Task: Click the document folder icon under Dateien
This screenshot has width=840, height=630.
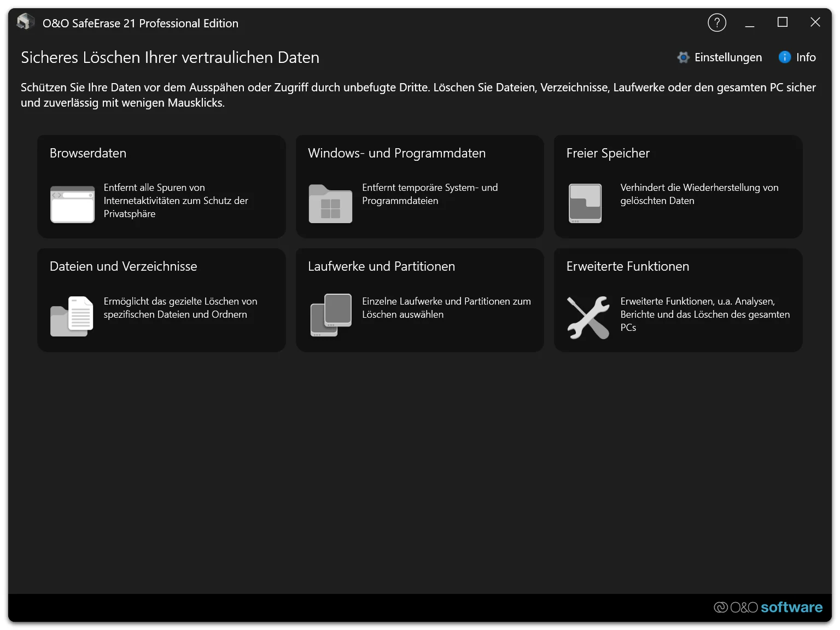Action: pyautogui.click(x=72, y=317)
